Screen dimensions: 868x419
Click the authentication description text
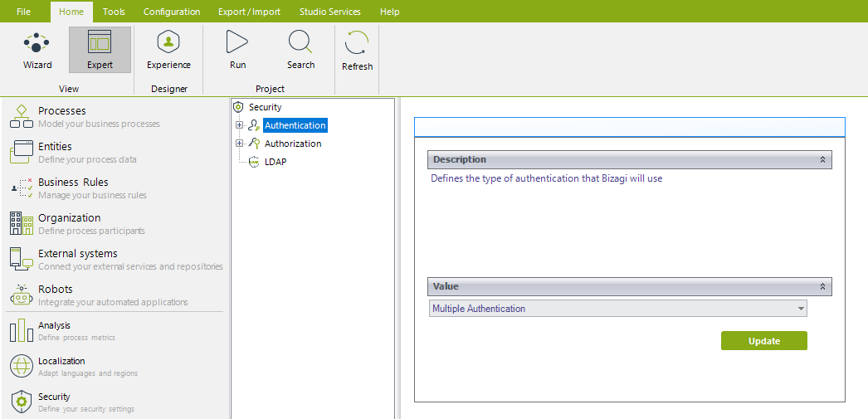[546, 178]
